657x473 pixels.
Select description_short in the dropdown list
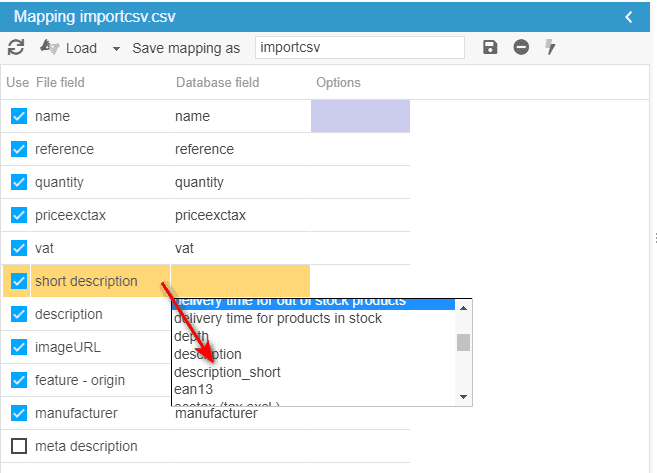227,372
